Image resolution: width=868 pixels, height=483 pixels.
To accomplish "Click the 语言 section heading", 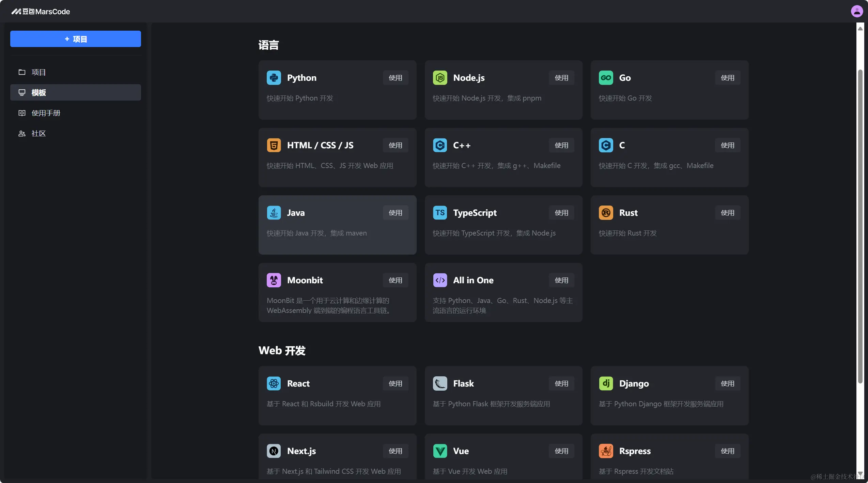I will (x=268, y=45).
